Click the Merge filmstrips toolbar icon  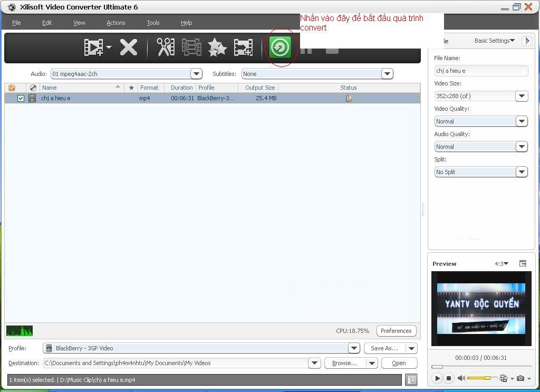191,47
